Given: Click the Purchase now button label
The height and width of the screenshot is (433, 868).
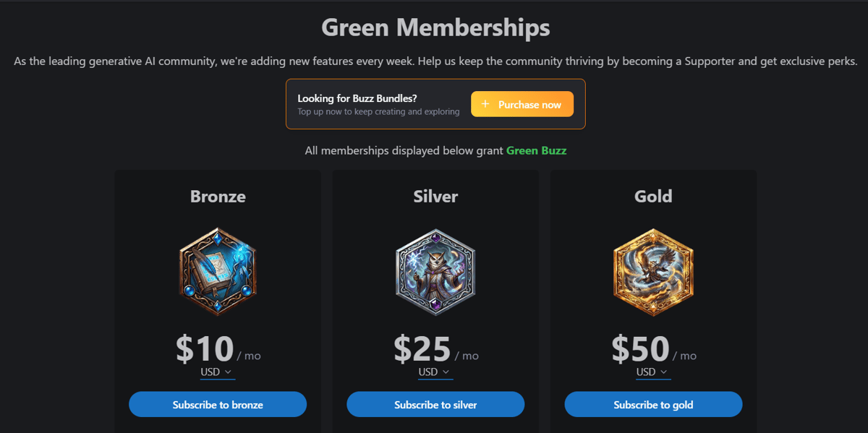Looking at the screenshot, I should (x=529, y=105).
